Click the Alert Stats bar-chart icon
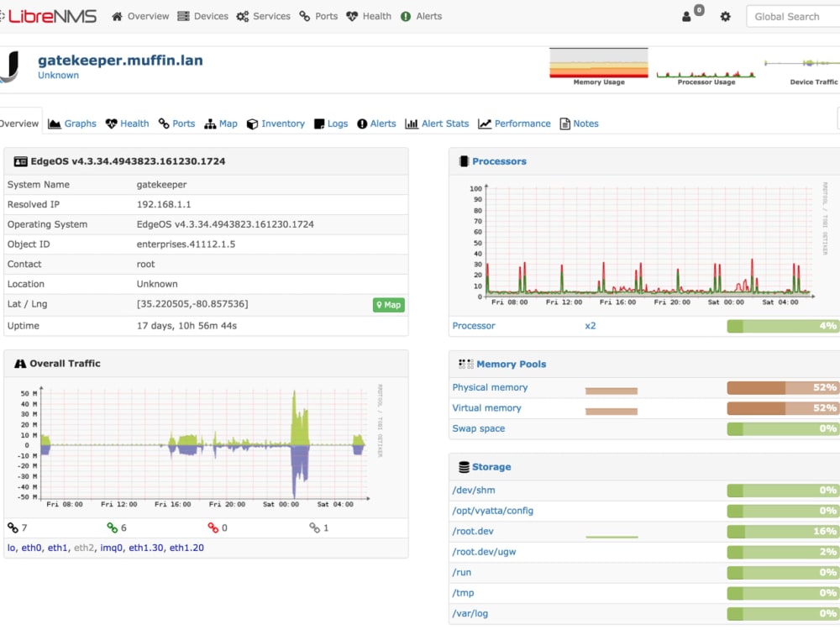This screenshot has height=630, width=840. point(412,123)
